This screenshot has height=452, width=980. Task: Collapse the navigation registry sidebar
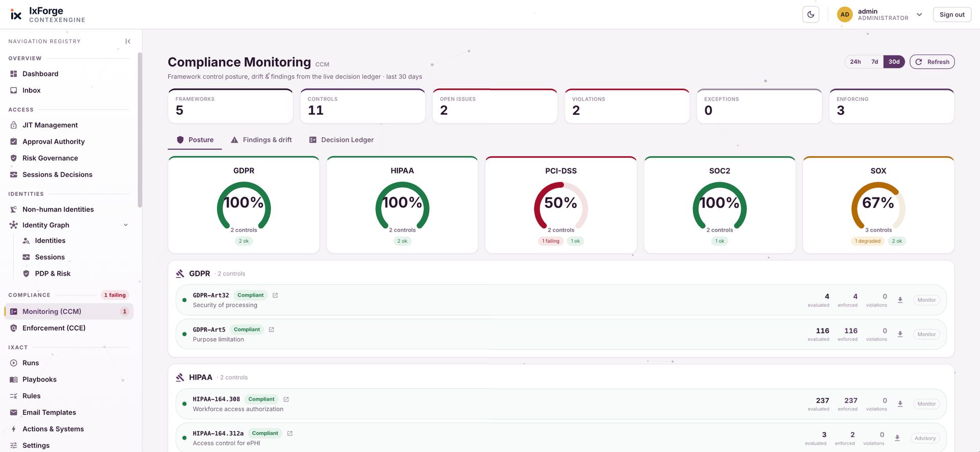click(x=128, y=41)
